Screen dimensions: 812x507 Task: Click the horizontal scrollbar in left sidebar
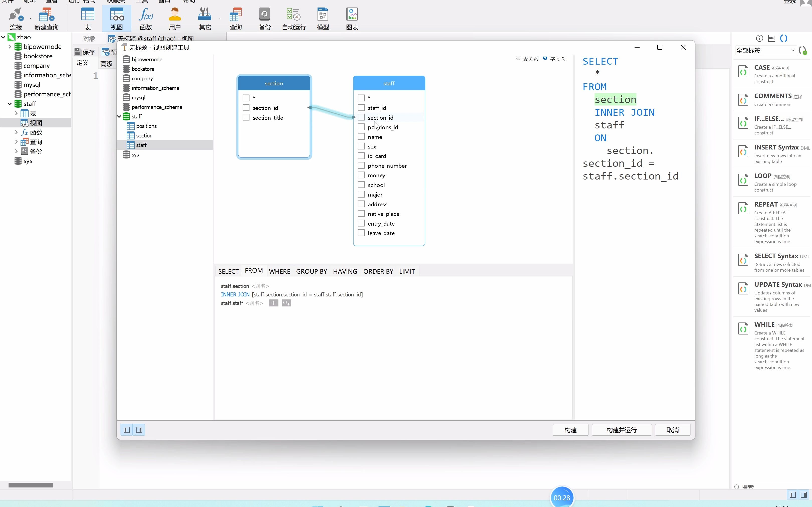pos(31,485)
